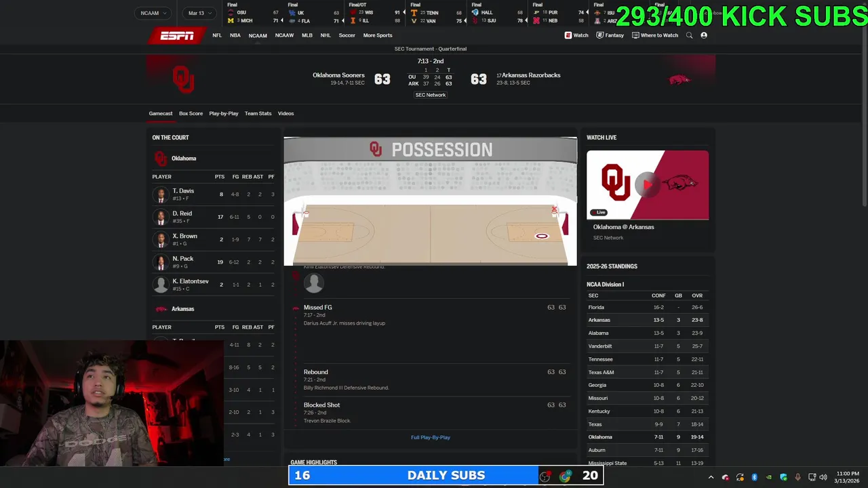Open the Full Play-By-Play link
This screenshot has width=868, height=488.
(x=431, y=437)
